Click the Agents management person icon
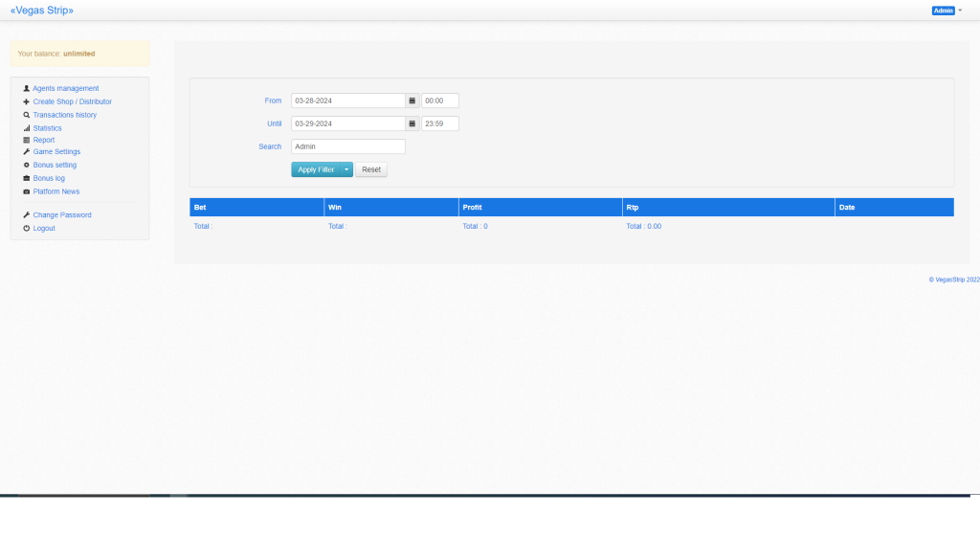Screen dimensions: 980x536 pos(26,89)
